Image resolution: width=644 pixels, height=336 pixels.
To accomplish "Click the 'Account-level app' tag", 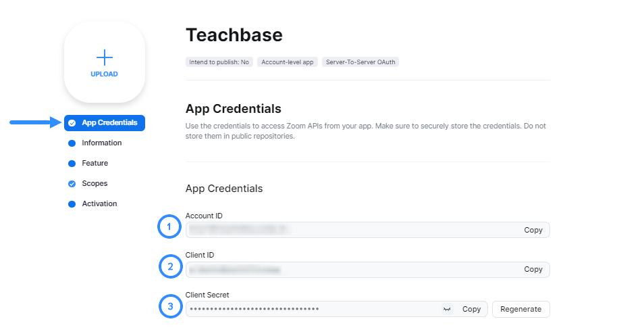I will [288, 62].
